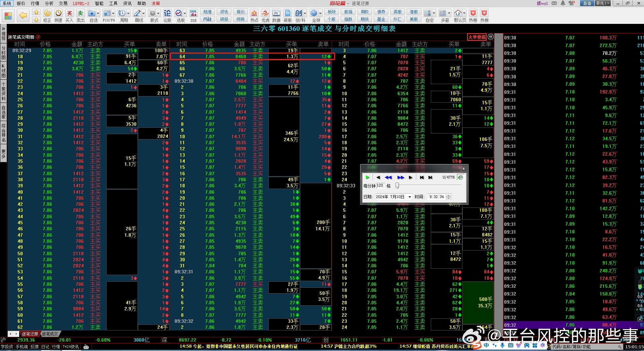Screen dimensions: 644x351
Task: Click the 大单棱镜 button
Action: click(x=477, y=37)
